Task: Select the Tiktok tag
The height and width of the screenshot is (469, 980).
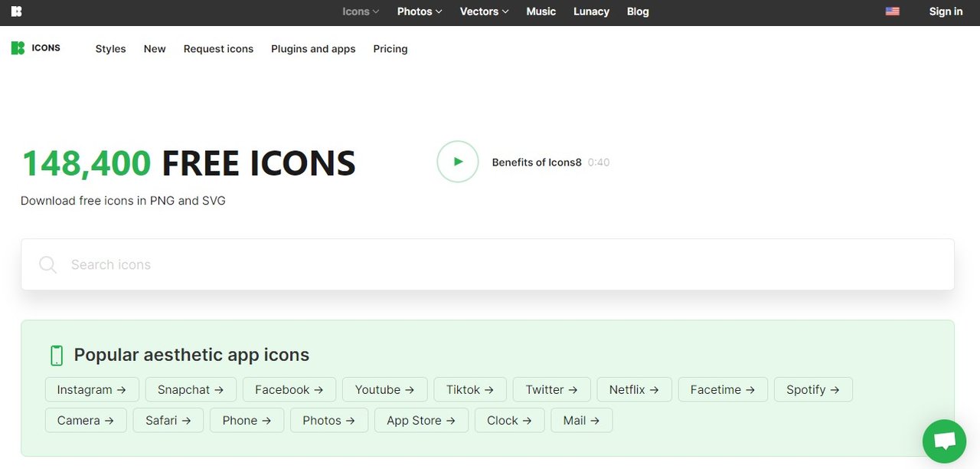Action: 469,389
